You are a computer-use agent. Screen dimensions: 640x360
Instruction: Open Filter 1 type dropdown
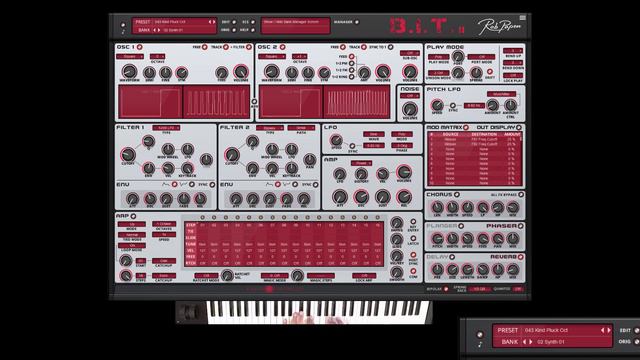(166, 128)
